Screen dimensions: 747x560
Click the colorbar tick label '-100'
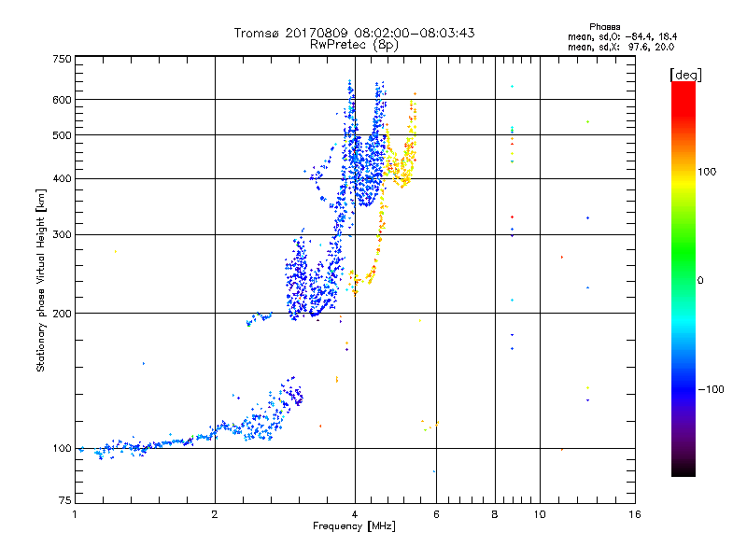pyautogui.click(x=711, y=389)
